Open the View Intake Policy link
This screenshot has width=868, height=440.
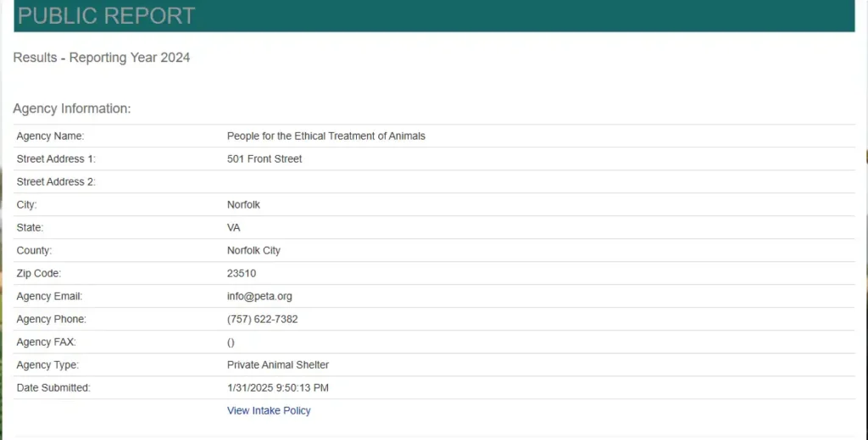269,410
